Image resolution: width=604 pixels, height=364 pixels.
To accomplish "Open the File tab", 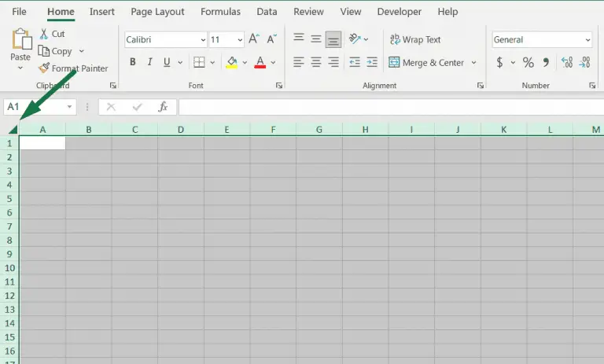I will pyautogui.click(x=19, y=12).
